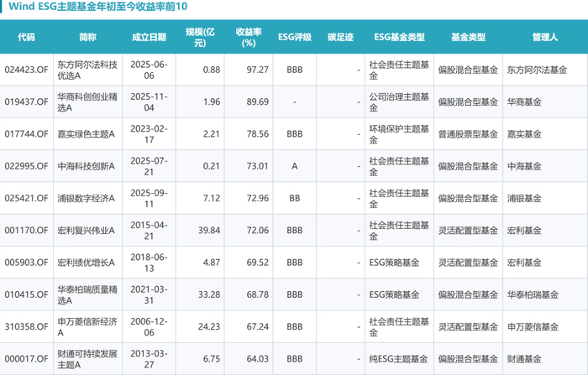Click return value 69.52

(258, 263)
